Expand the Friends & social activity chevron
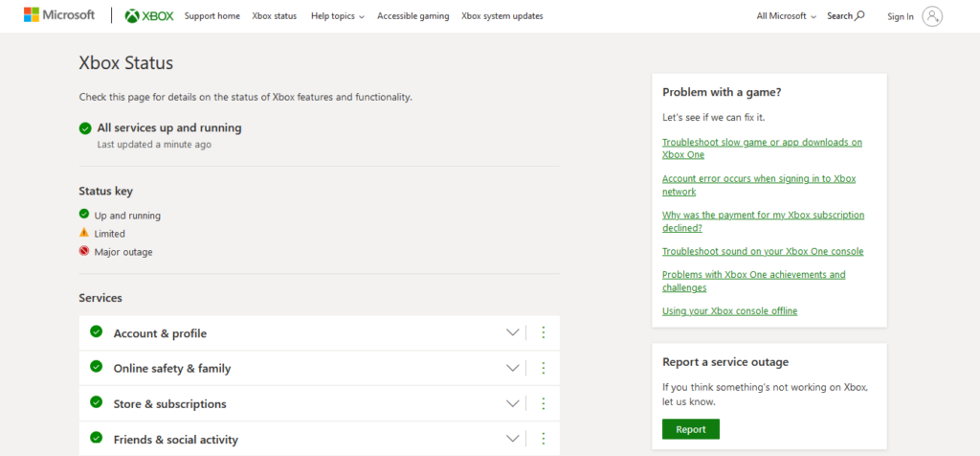980x456 pixels. (513, 439)
